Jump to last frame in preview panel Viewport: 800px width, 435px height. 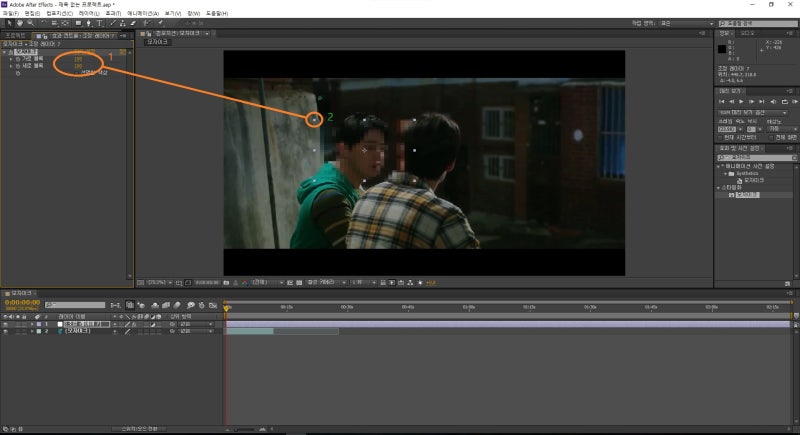point(761,101)
